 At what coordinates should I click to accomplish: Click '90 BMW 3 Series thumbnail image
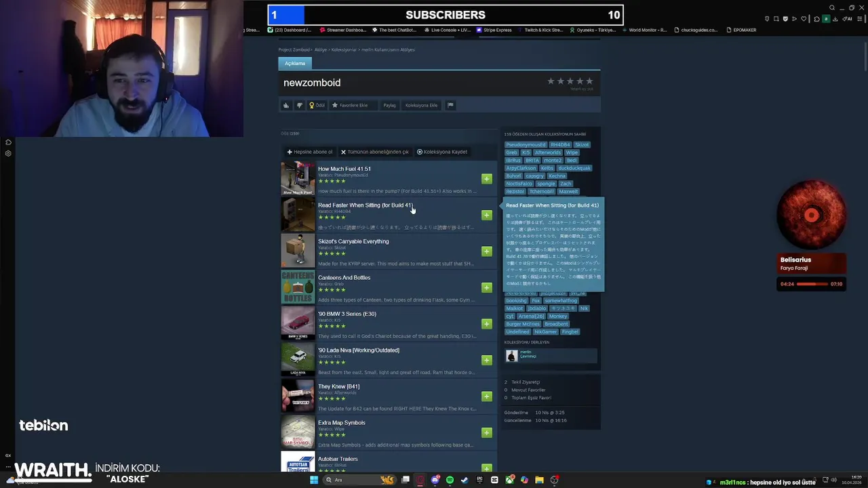coord(298,323)
